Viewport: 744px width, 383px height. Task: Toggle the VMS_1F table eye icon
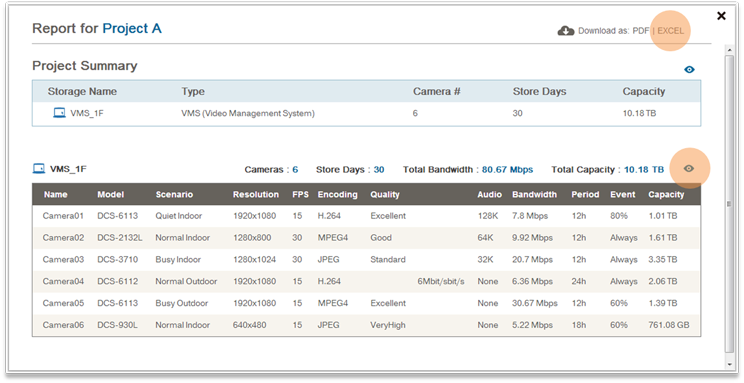(x=689, y=168)
